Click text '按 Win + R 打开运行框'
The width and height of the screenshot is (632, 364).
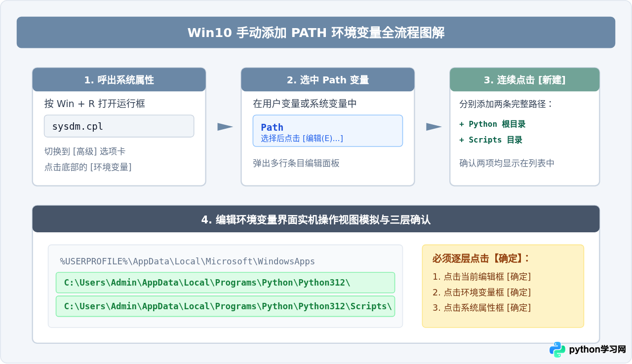(95, 104)
